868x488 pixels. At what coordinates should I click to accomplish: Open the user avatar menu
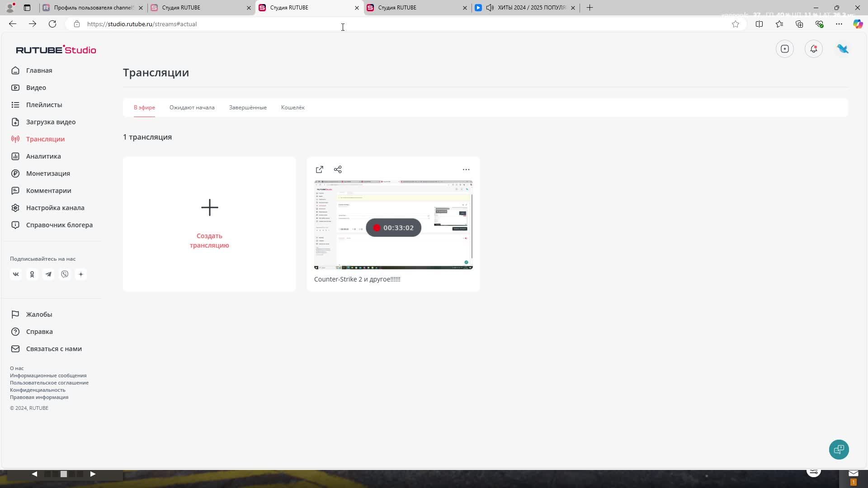pyautogui.click(x=843, y=49)
